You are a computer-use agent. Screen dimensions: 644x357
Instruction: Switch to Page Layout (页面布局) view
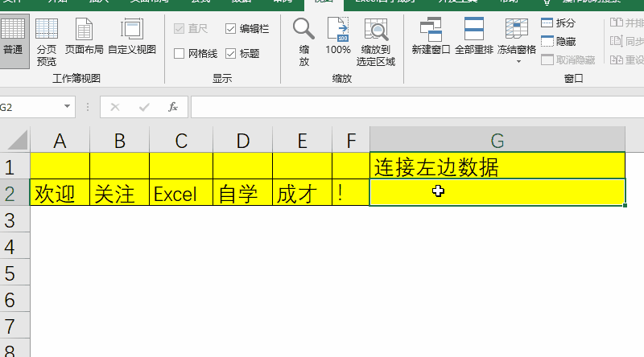(x=85, y=37)
